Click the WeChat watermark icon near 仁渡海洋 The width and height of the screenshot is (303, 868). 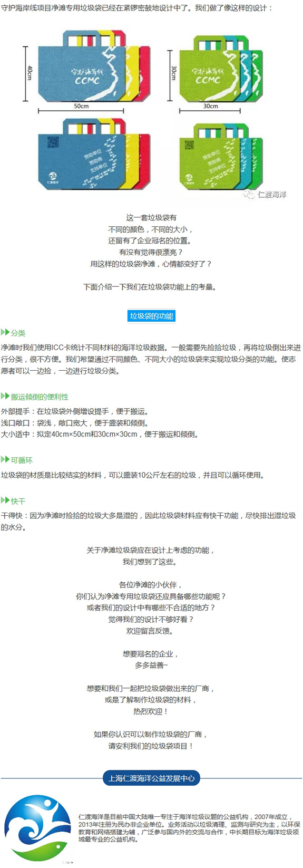pyautogui.click(x=248, y=195)
